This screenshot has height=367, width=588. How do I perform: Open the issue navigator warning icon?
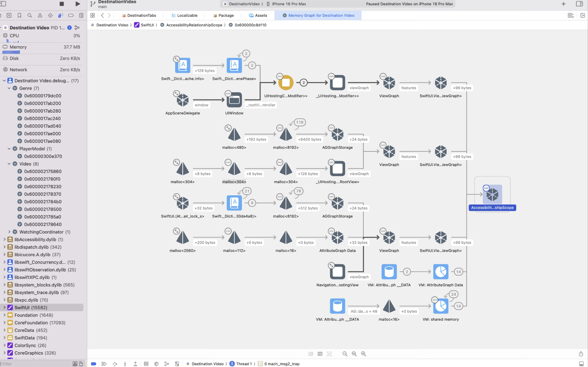(x=40, y=16)
